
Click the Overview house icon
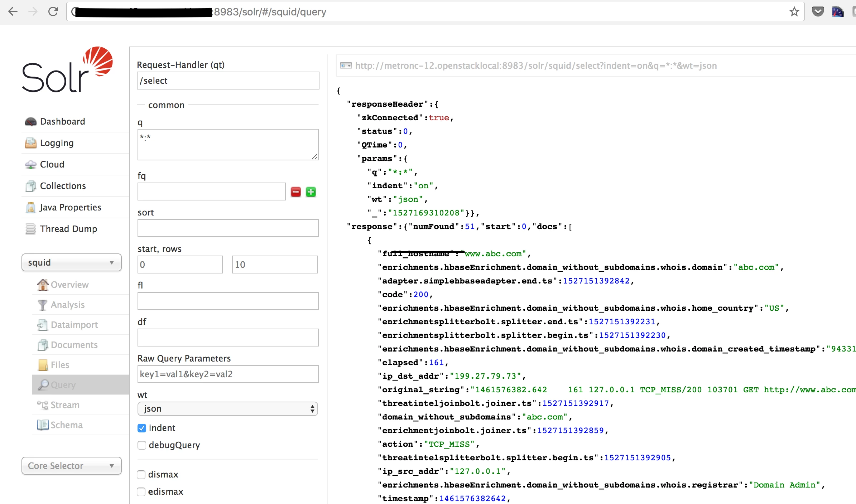click(x=43, y=285)
